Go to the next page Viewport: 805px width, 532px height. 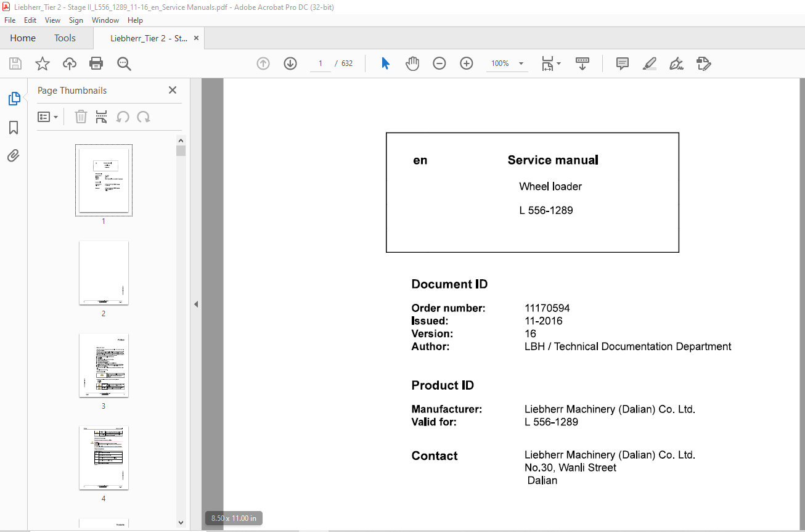tap(290, 63)
